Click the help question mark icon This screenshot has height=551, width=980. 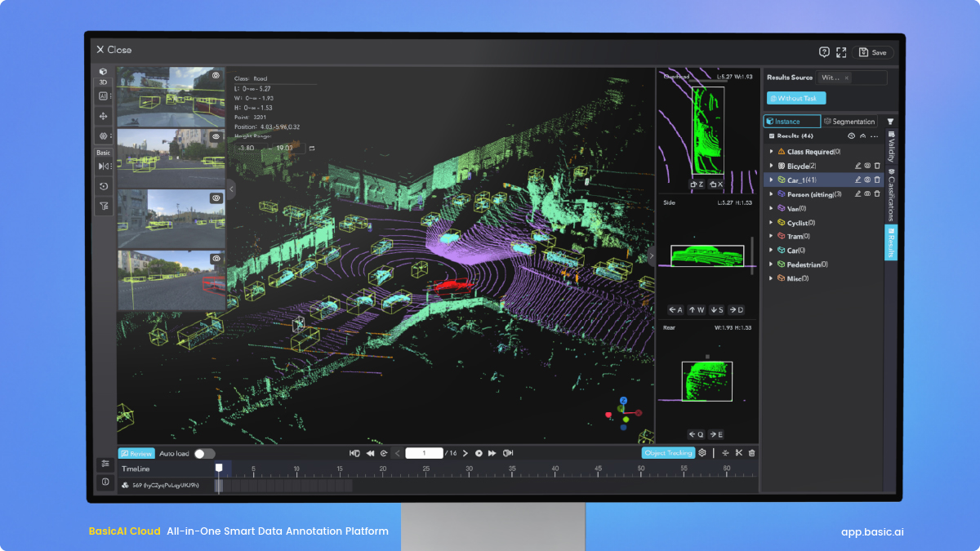[824, 52]
